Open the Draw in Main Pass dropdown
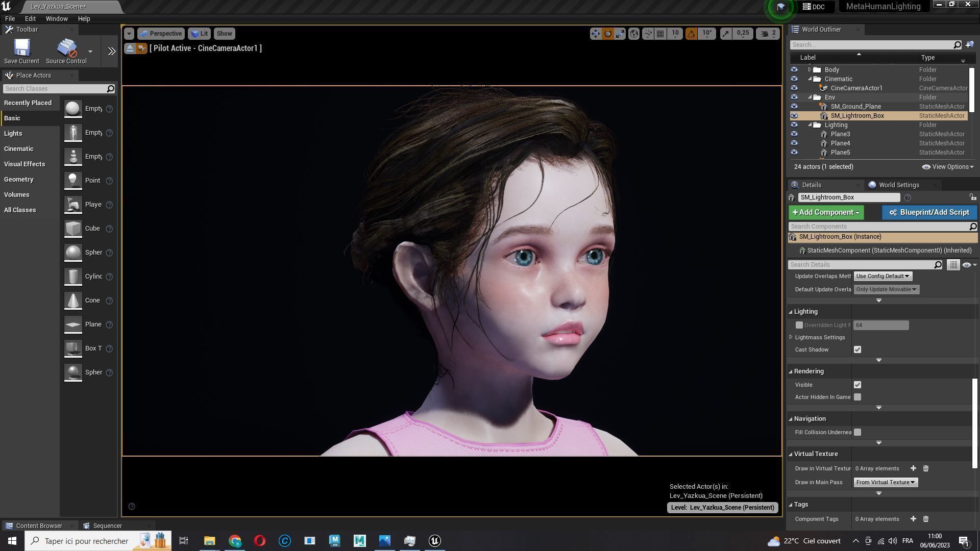The image size is (980, 551). point(885,483)
